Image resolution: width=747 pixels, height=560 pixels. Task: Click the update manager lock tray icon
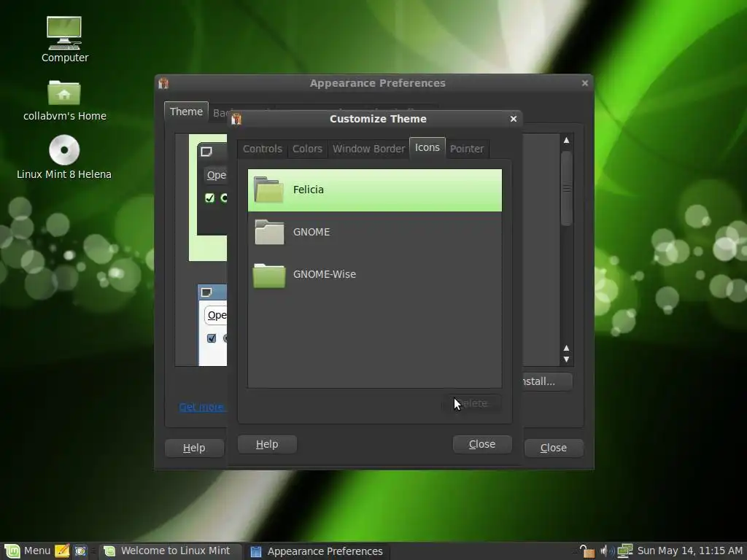point(587,551)
